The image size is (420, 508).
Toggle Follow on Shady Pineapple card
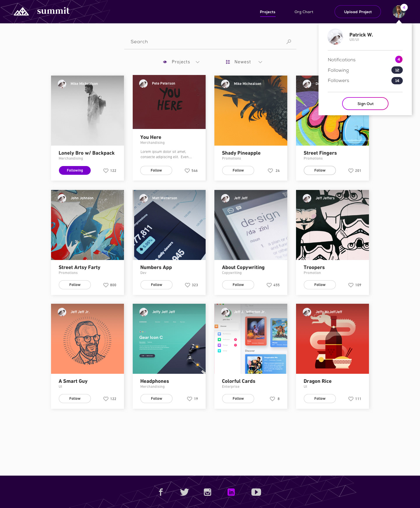[x=238, y=170]
